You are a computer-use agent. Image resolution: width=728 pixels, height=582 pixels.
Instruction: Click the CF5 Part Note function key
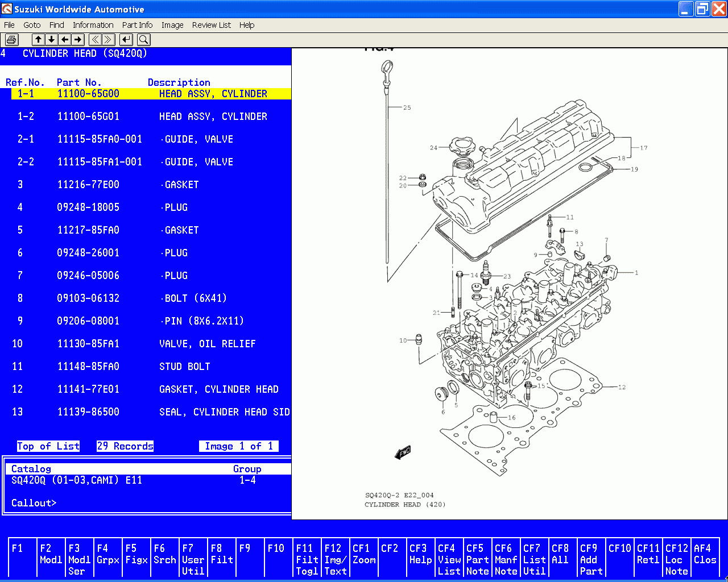coord(478,558)
